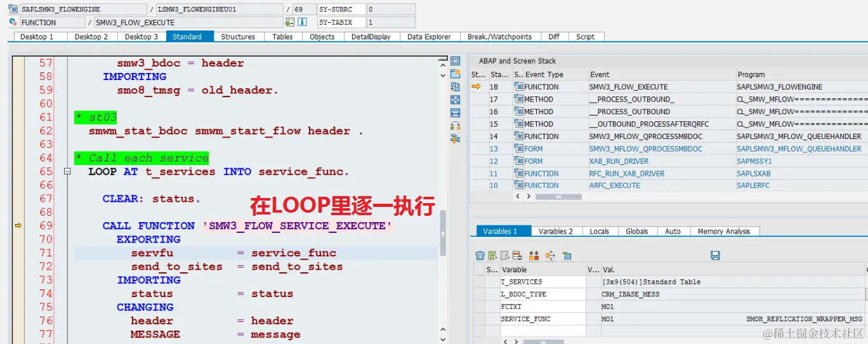Image resolution: width=868 pixels, height=344 pixels.
Task: Click the delete row icon in the Variables toolbar
Action: click(517, 255)
